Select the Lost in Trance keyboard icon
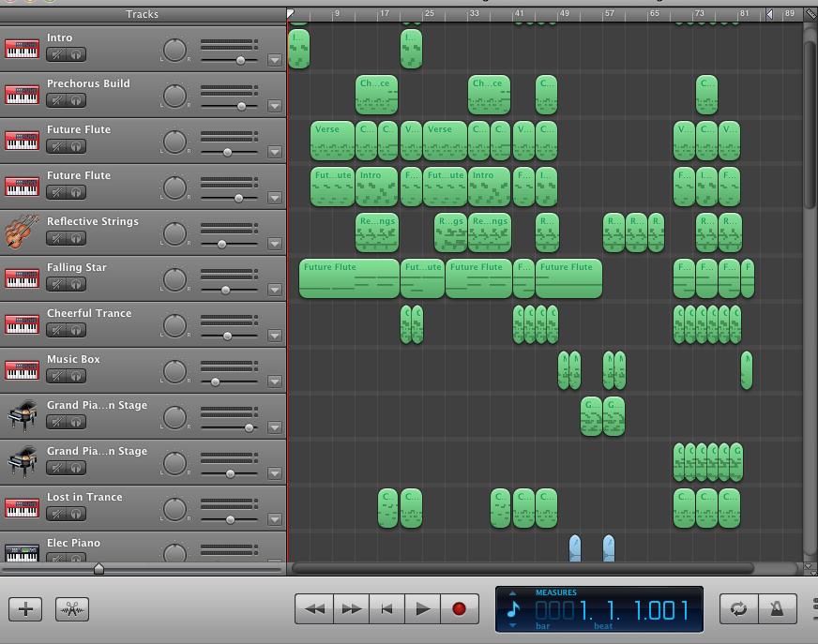818x644 pixels. [x=22, y=508]
